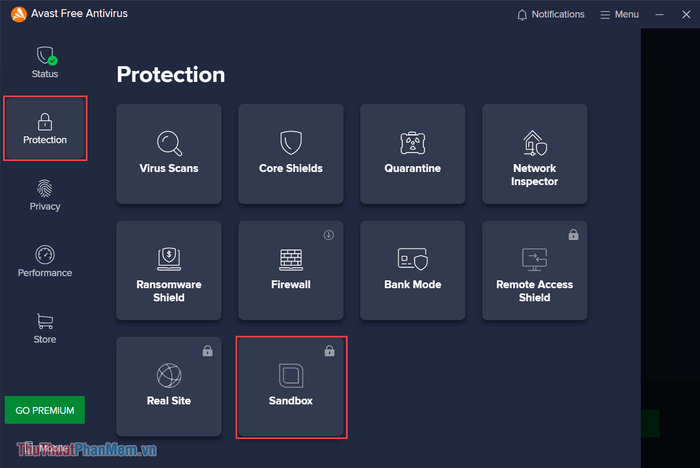Click the Sandbox square icon
This screenshot has height=468, width=700.
pyautogui.click(x=291, y=376)
